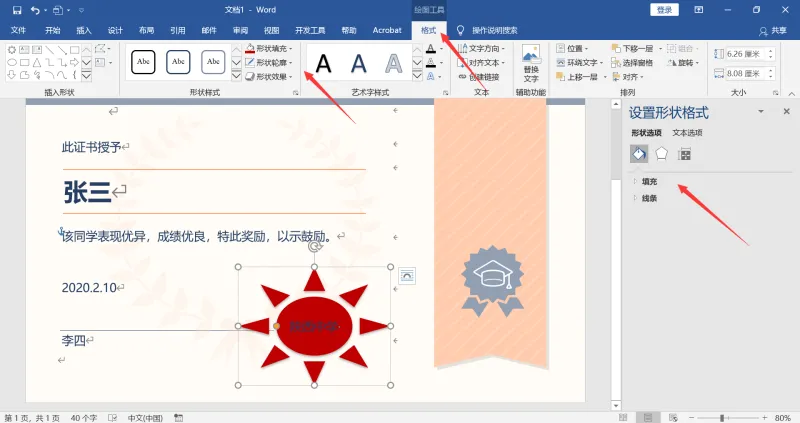Open the 位置 dropdown
Screen dimensions: 800x423
572,48
